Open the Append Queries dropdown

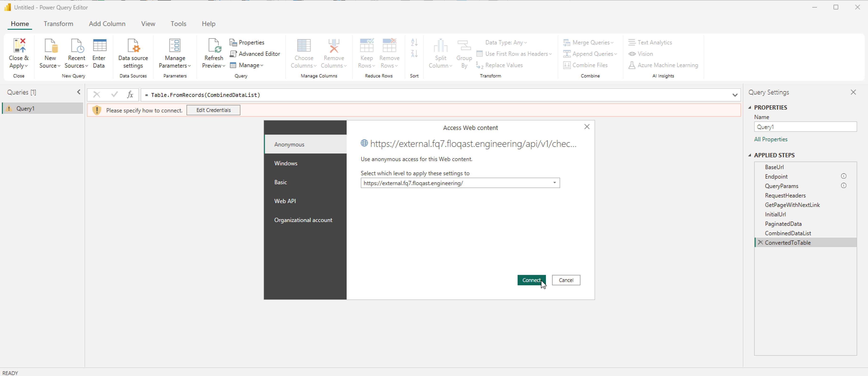tap(590, 54)
